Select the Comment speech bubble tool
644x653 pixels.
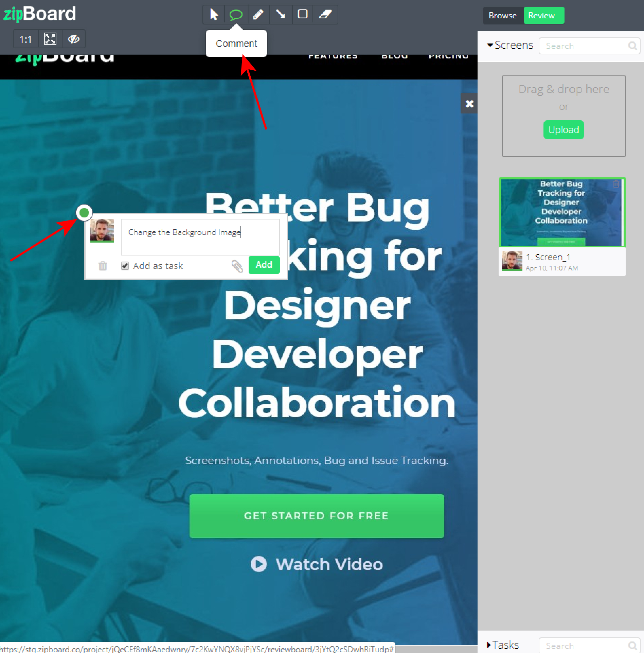point(236,15)
